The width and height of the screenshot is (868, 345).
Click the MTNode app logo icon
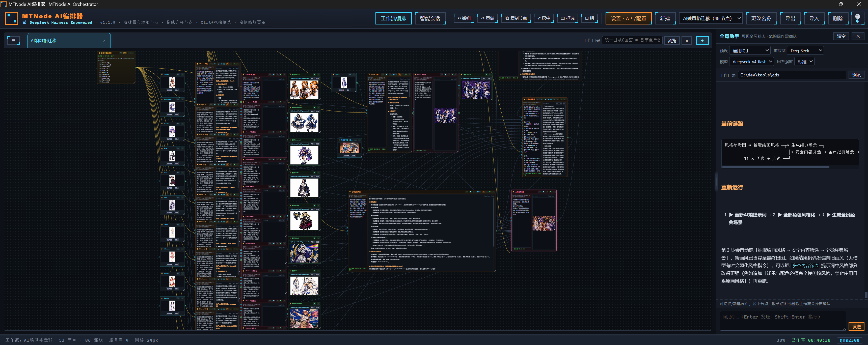coord(12,18)
